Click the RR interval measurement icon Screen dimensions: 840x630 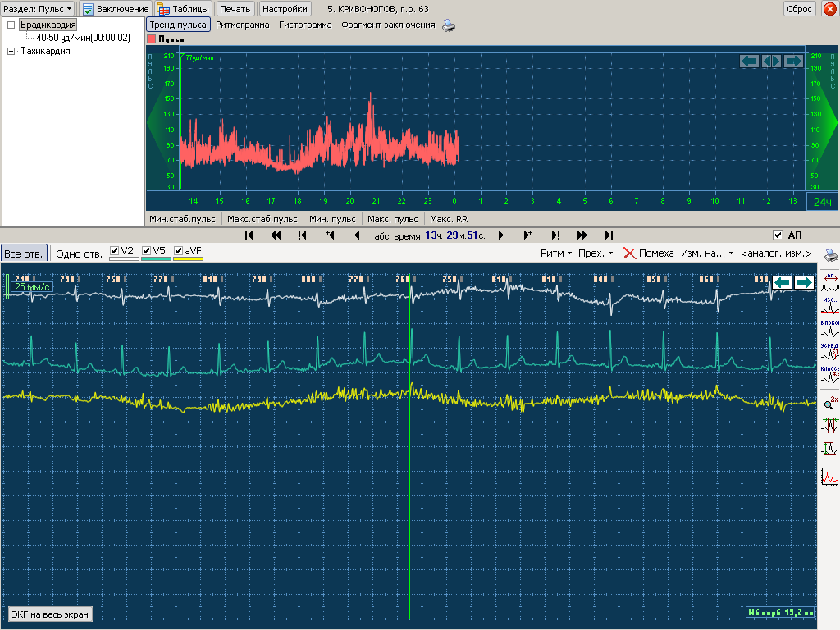tap(830, 283)
